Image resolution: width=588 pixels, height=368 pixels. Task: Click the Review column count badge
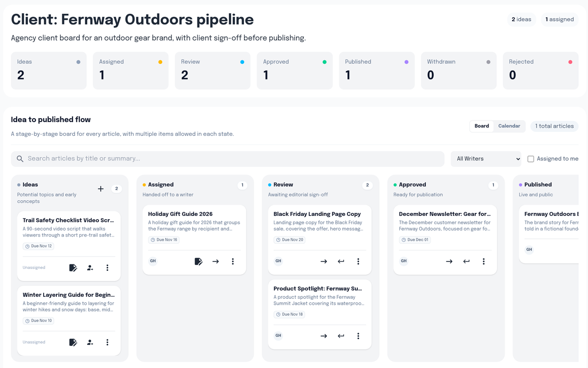(x=367, y=185)
